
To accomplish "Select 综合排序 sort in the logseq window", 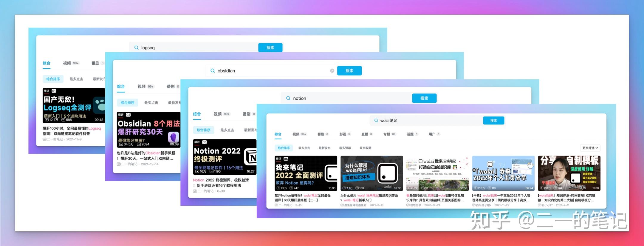I will point(53,79).
